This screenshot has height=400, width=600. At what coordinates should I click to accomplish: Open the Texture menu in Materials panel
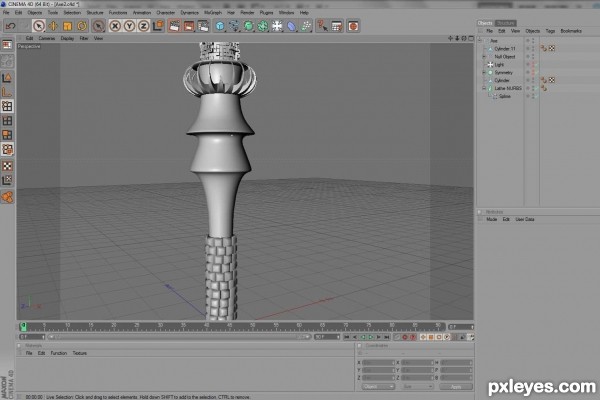pyautogui.click(x=80, y=353)
